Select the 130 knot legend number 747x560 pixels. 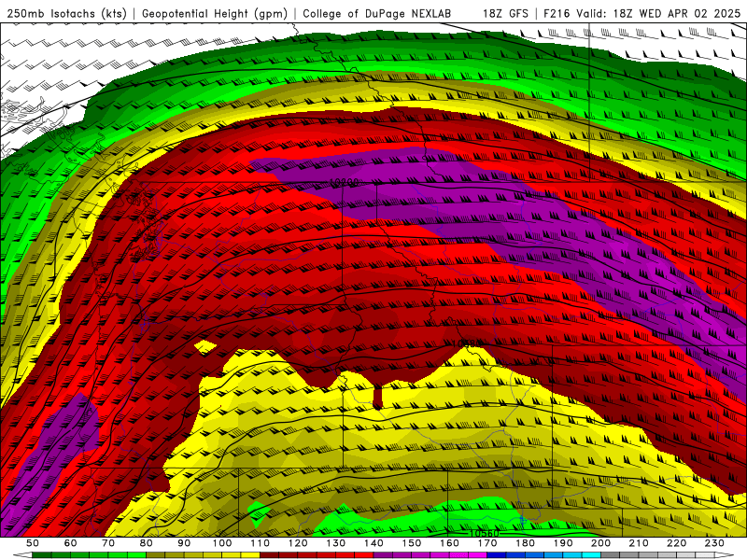[x=336, y=543]
